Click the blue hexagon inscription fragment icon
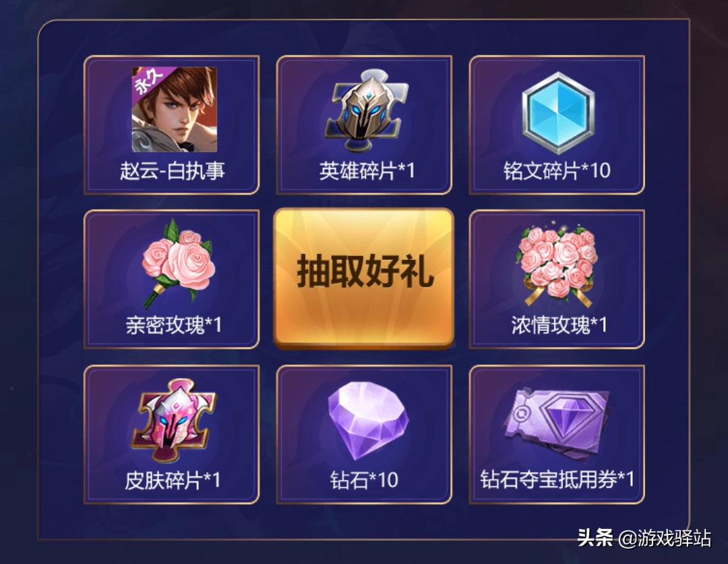 (x=558, y=113)
